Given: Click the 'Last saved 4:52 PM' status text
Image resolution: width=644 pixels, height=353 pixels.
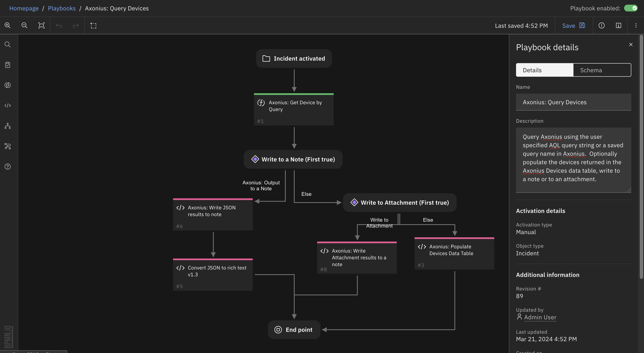Looking at the screenshot, I should [x=521, y=26].
